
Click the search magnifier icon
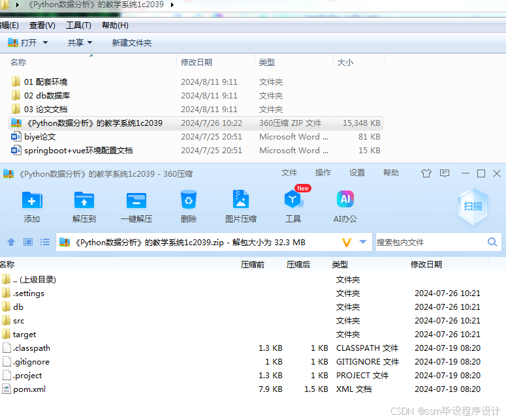click(492, 242)
